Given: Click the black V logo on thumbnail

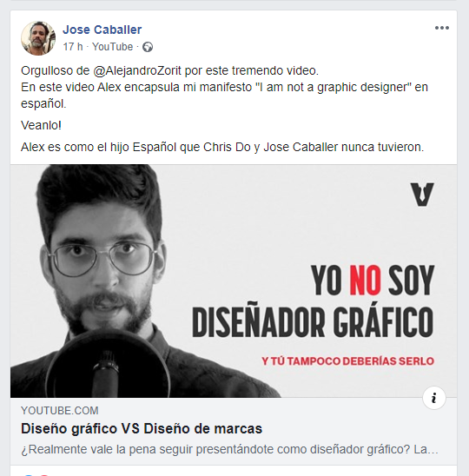Looking at the screenshot, I should [422, 195].
